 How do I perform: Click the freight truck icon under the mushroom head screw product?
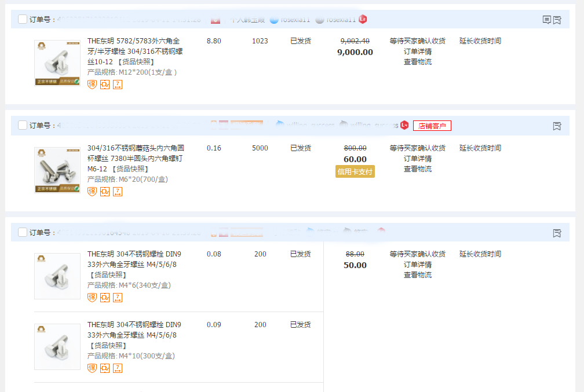point(105,192)
